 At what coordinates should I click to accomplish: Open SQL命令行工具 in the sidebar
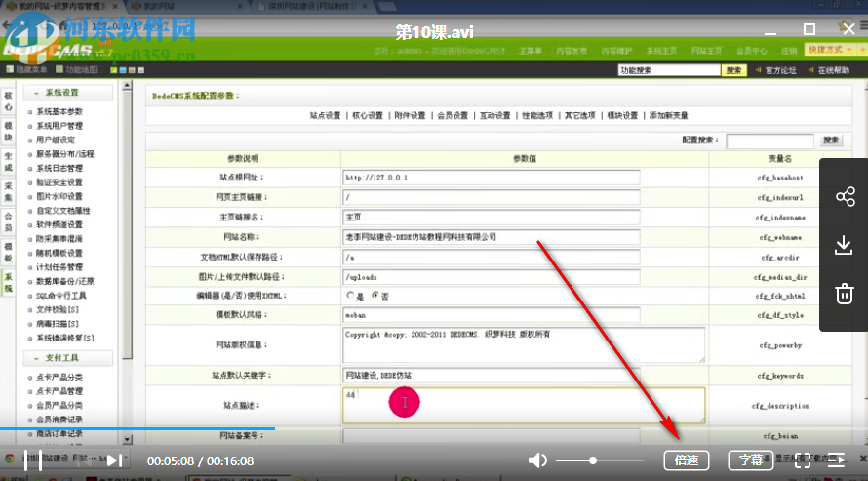pos(60,295)
